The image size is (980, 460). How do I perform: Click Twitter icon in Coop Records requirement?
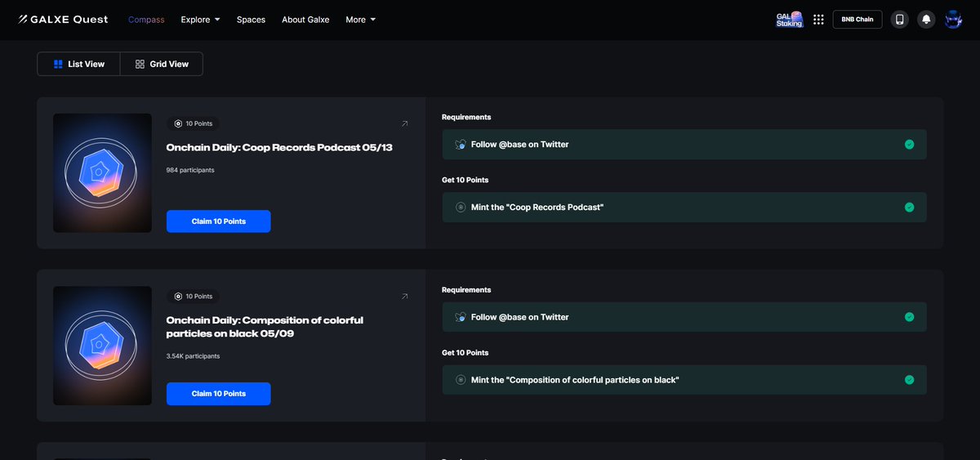461,145
